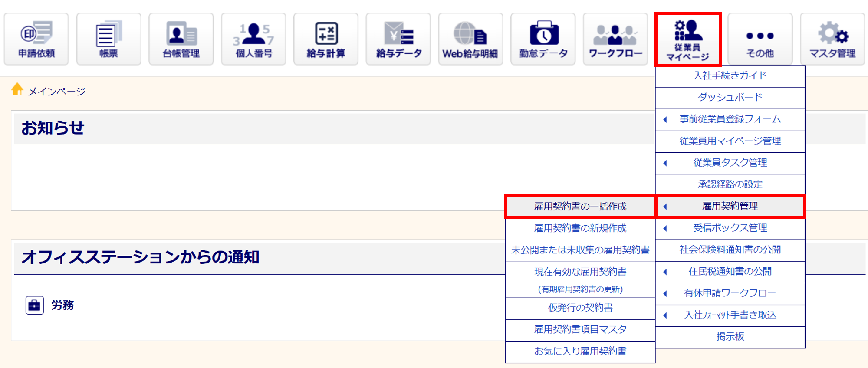The height and width of the screenshot is (368, 868).
Task: Select 雇用契約管理 label
Action: tap(730, 207)
